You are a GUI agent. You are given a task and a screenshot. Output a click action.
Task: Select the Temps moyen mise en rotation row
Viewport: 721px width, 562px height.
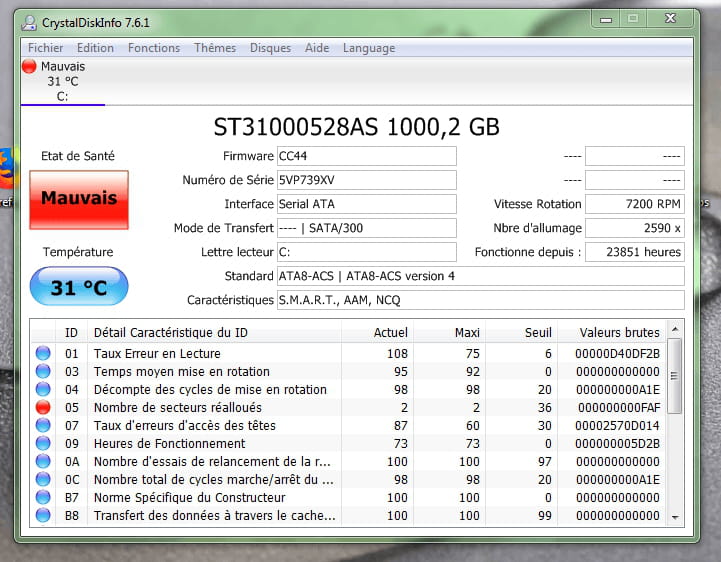point(349,371)
